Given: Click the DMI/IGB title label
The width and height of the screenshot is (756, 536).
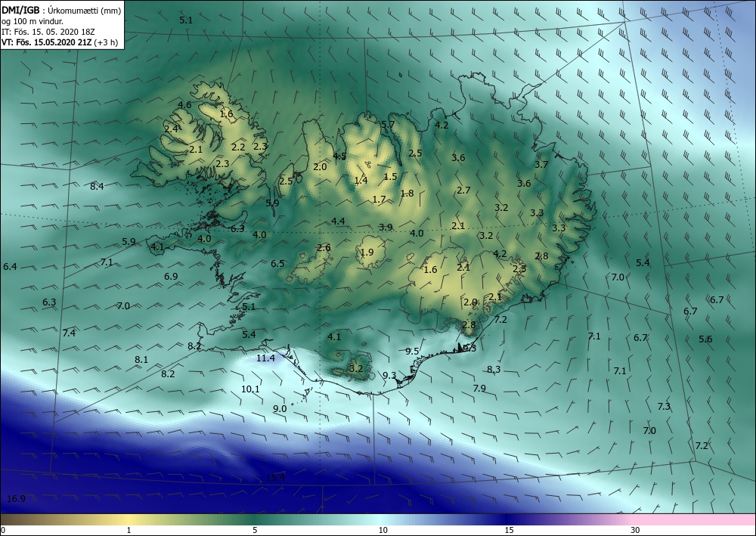Looking at the screenshot, I should 20,11.
